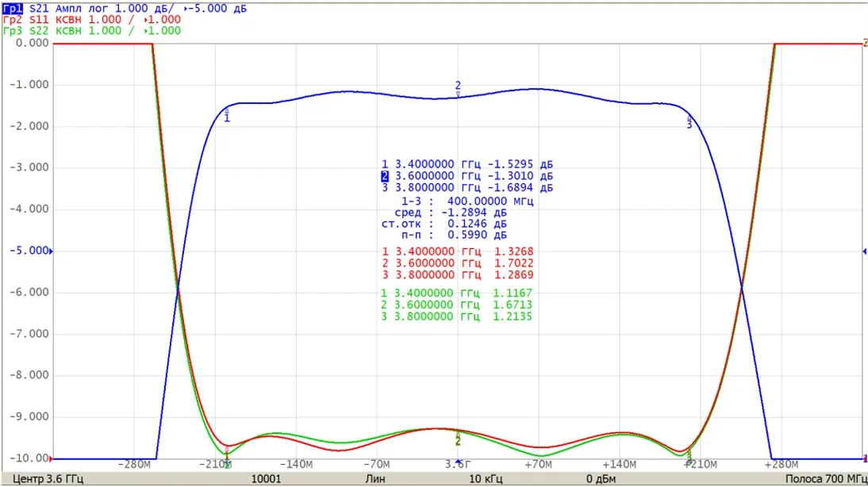This screenshot has height=487, width=868.
Task: Click the green S22 marker readout 1.1167
Action: coord(456,293)
